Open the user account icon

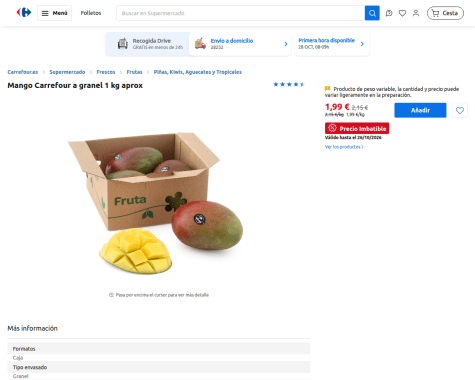[416, 13]
